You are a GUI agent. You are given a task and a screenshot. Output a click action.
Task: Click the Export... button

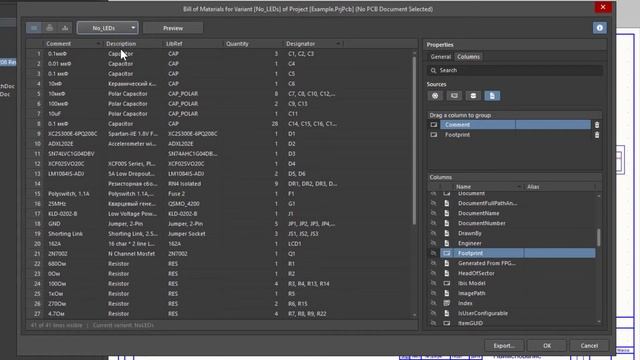(x=504, y=346)
